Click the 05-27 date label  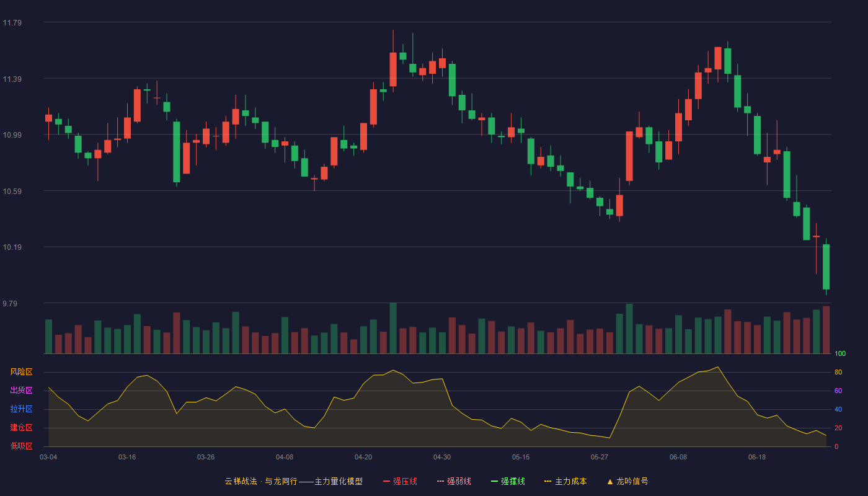pos(600,457)
